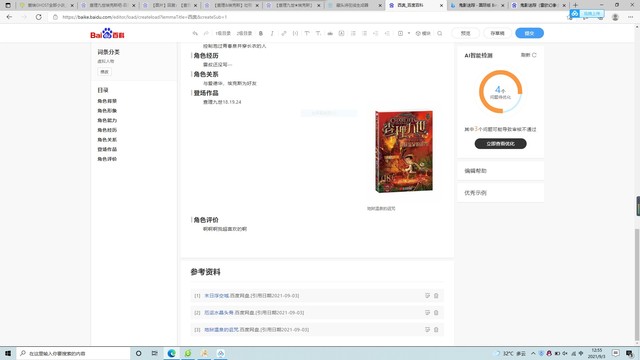Viewport: 640px width, 360px height.
Task: Submit entry with 提交 button
Action: pos(529,33)
